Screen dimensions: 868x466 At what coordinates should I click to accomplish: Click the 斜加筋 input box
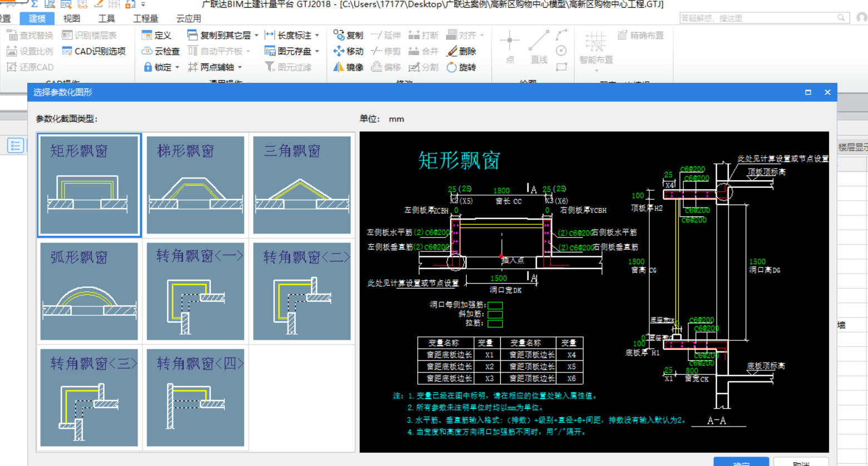(x=495, y=314)
